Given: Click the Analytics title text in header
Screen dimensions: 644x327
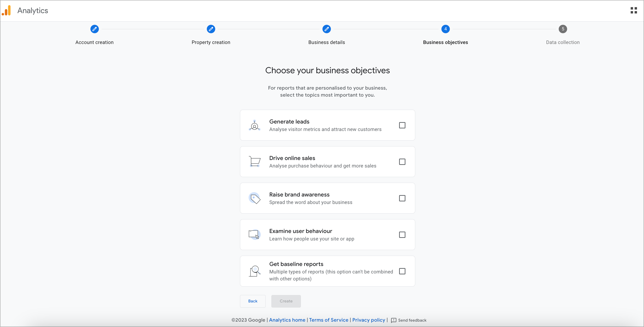Looking at the screenshot, I should (32, 11).
